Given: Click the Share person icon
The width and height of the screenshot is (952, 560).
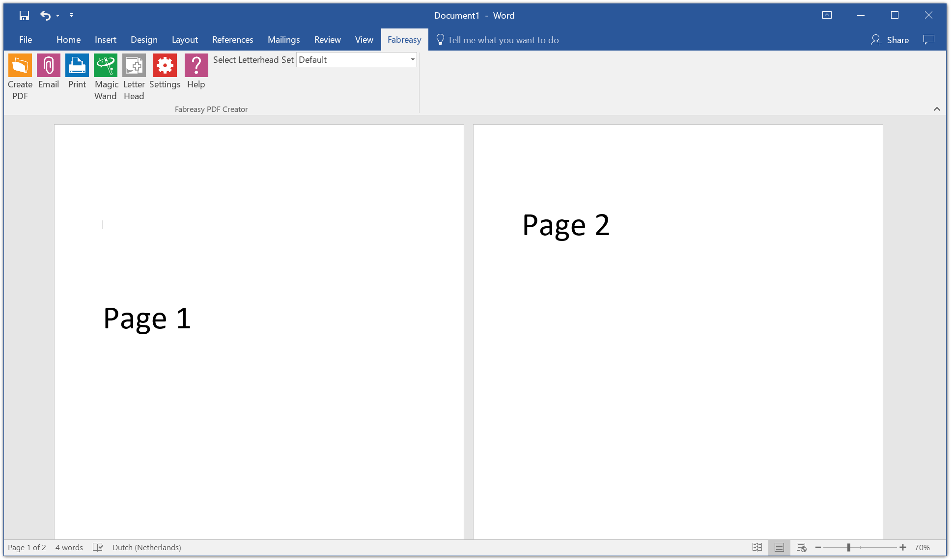Looking at the screenshot, I should (875, 40).
